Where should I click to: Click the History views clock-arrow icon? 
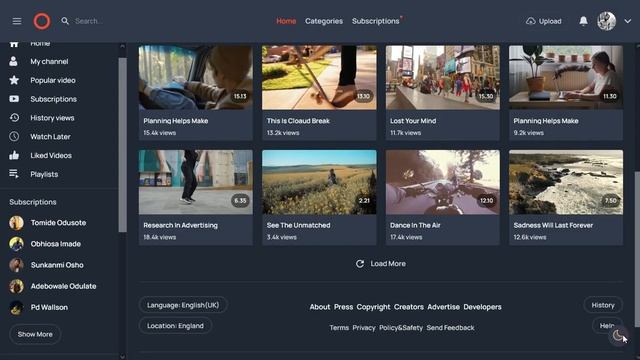(14, 118)
